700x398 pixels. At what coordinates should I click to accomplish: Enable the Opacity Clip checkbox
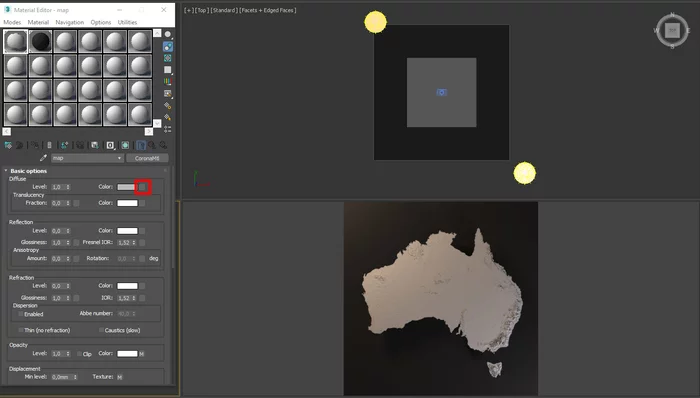click(x=79, y=353)
